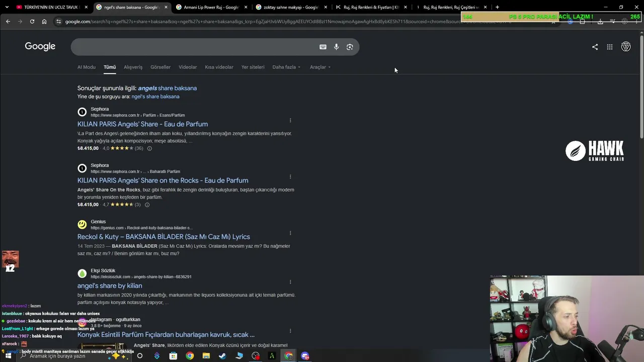This screenshot has width=644, height=362.
Task: Switch to Ruj Renkleri & Fiyatları browser tab
Action: (x=371, y=7)
